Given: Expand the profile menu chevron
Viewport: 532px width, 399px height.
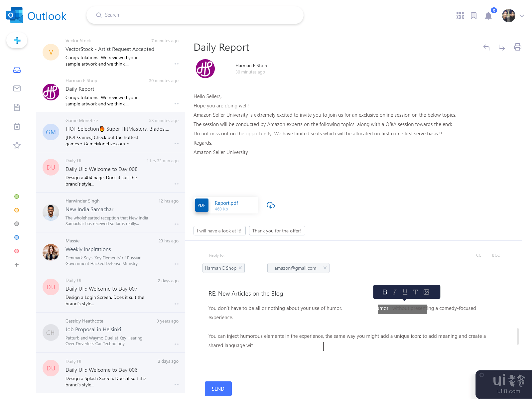Looking at the screenshot, I should click(522, 16).
